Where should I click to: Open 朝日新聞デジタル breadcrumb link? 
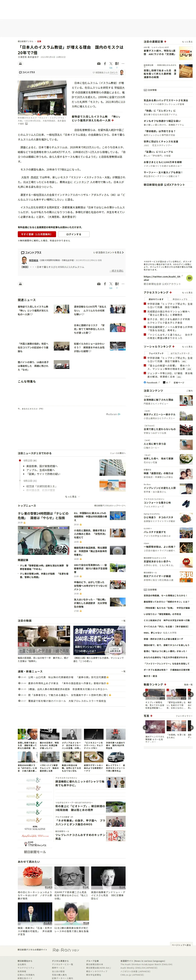click(25, 41)
